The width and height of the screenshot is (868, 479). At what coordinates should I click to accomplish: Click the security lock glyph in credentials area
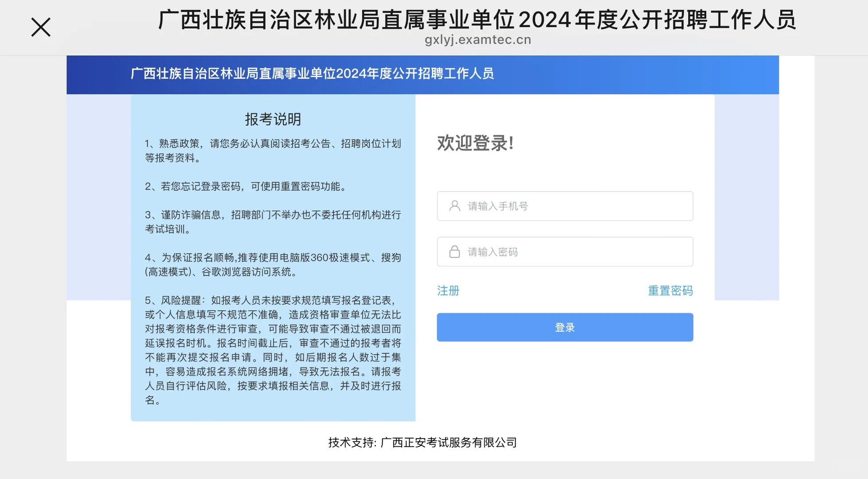coord(454,251)
